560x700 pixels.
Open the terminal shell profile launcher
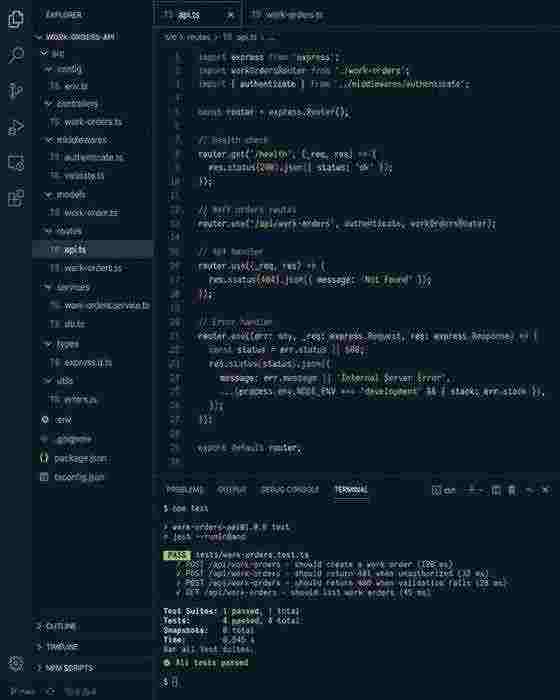444,490
